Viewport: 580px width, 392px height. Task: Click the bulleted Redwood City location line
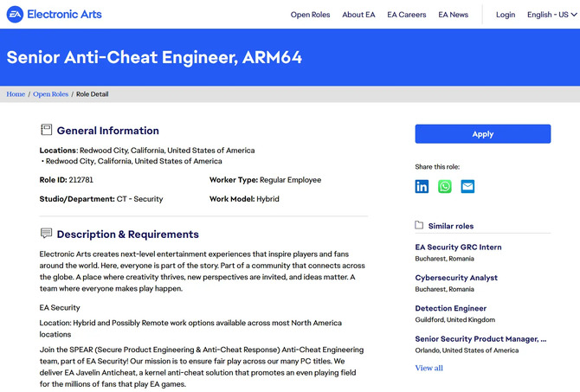coord(132,161)
